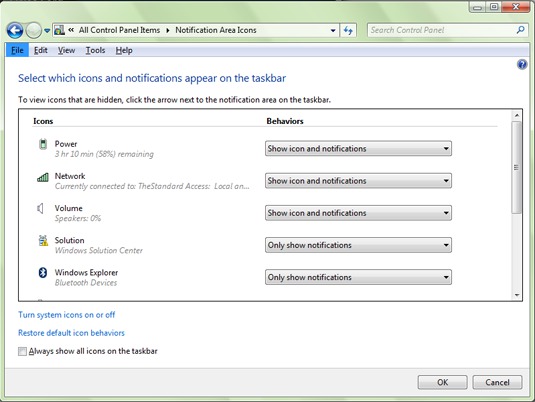This screenshot has width=535, height=402.
Task: Open the Volume behavior dropdown
Action: 358,213
